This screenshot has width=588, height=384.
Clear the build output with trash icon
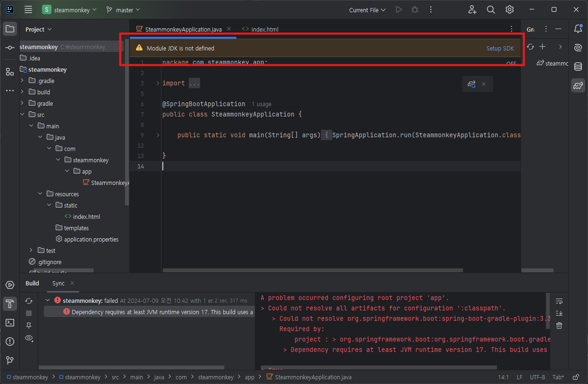pyautogui.click(x=559, y=326)
